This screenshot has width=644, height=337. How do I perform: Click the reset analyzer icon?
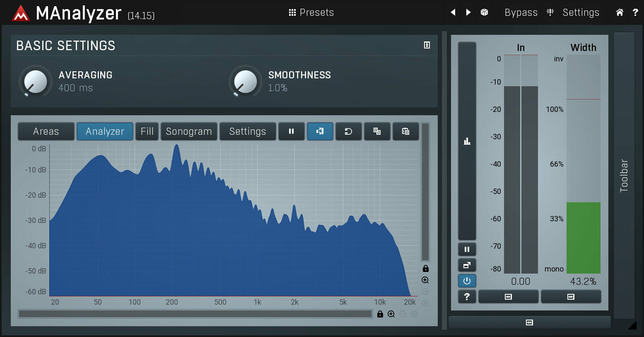click(348, 131)
